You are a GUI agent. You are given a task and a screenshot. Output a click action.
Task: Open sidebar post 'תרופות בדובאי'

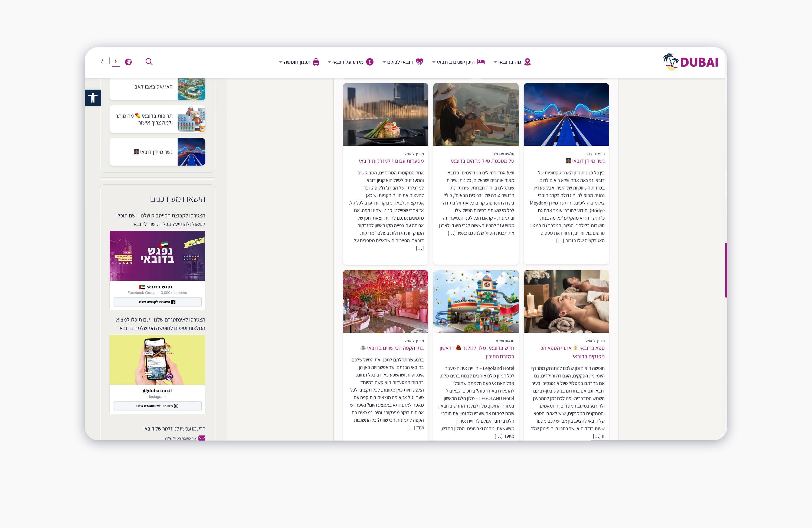144,119
